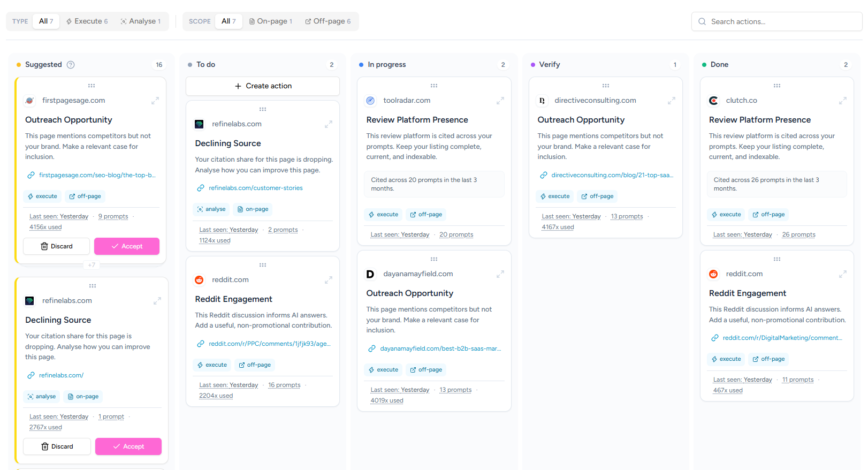Expand the +7 stacked suggestions
Screen dimensions: 868x470
tap(92, 265)
